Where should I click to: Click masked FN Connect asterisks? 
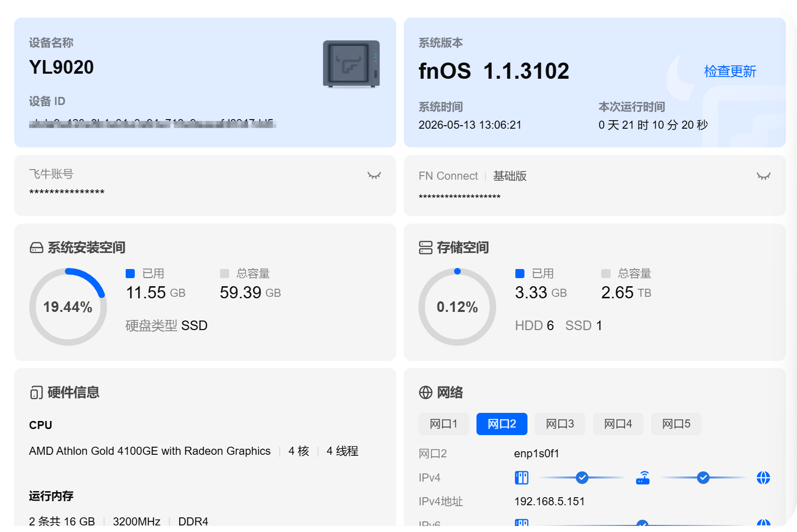tap(459, 197)
